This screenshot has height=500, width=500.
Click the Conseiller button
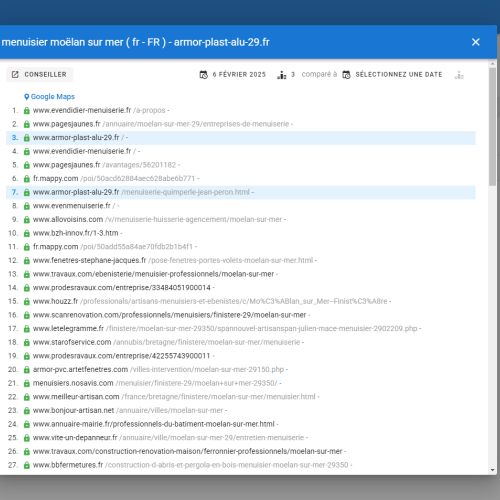pyautogui.click(x=39, y=74)
